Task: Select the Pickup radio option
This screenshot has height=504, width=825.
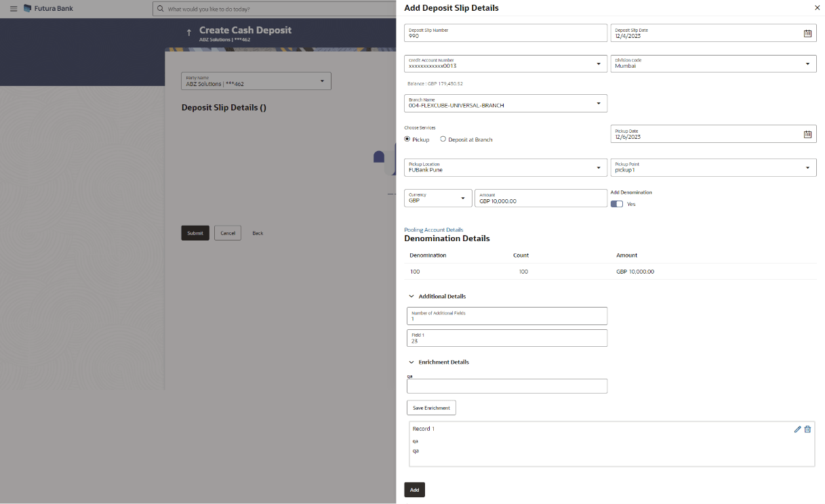Action: coord(407,139)
